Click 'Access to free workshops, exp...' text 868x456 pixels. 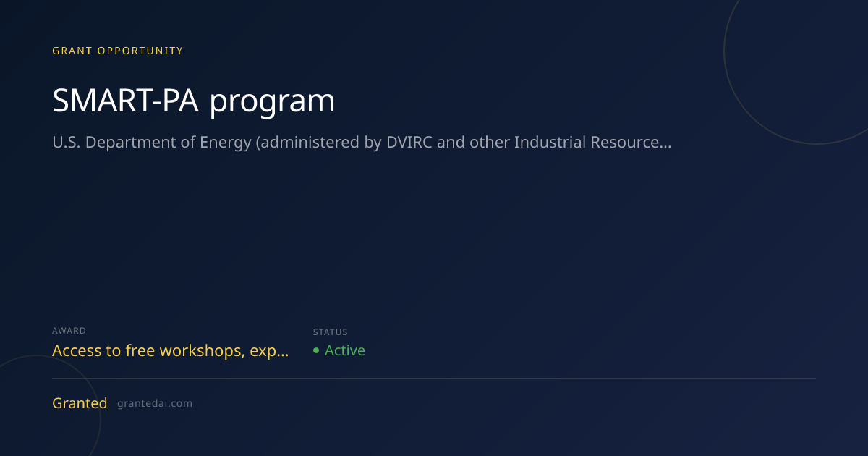tap(171, 351)
